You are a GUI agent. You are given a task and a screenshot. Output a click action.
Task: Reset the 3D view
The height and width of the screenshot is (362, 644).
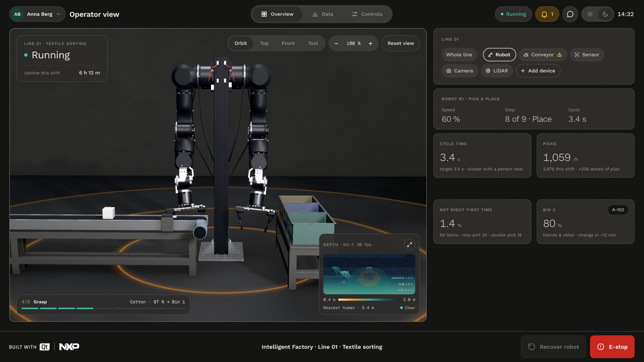(x=400, y=43)
